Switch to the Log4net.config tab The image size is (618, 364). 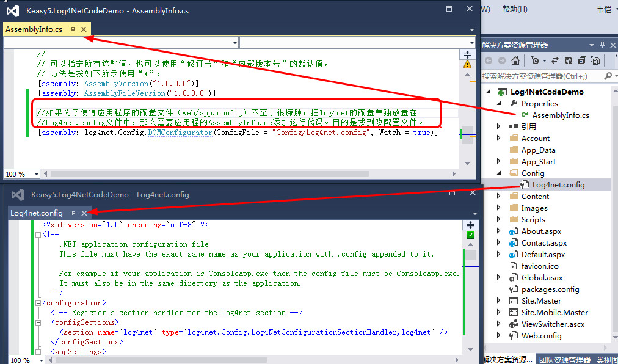[x=36, y=213]
